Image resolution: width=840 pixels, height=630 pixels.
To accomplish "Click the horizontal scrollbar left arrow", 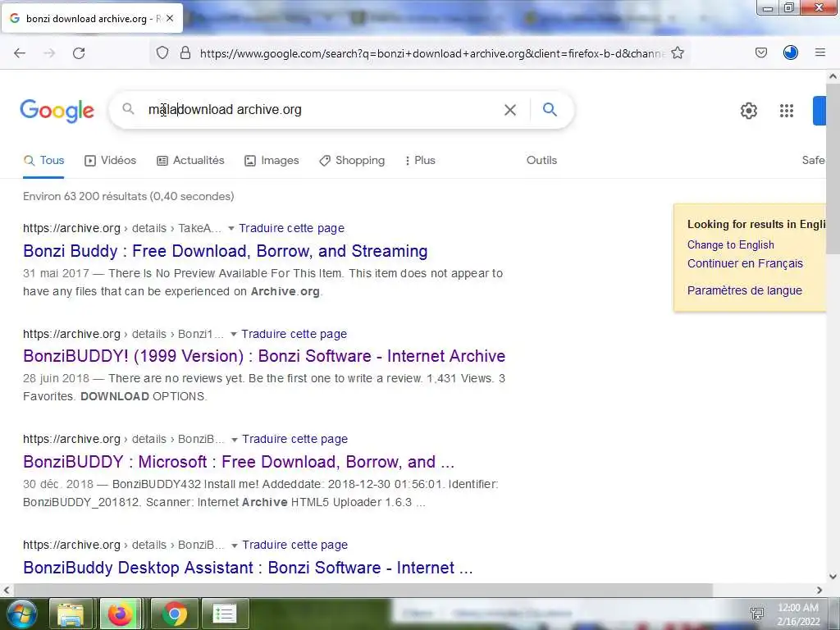I will click(x=6, y=591).
